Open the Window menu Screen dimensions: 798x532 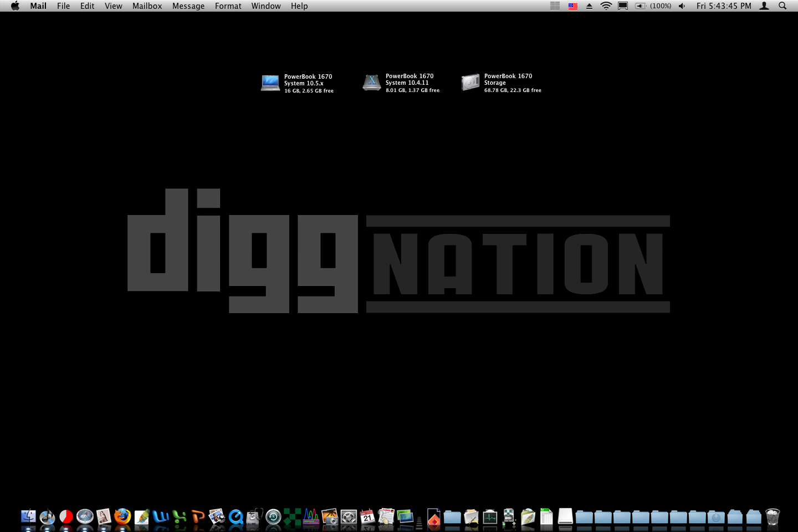click(x=266, y=6)
